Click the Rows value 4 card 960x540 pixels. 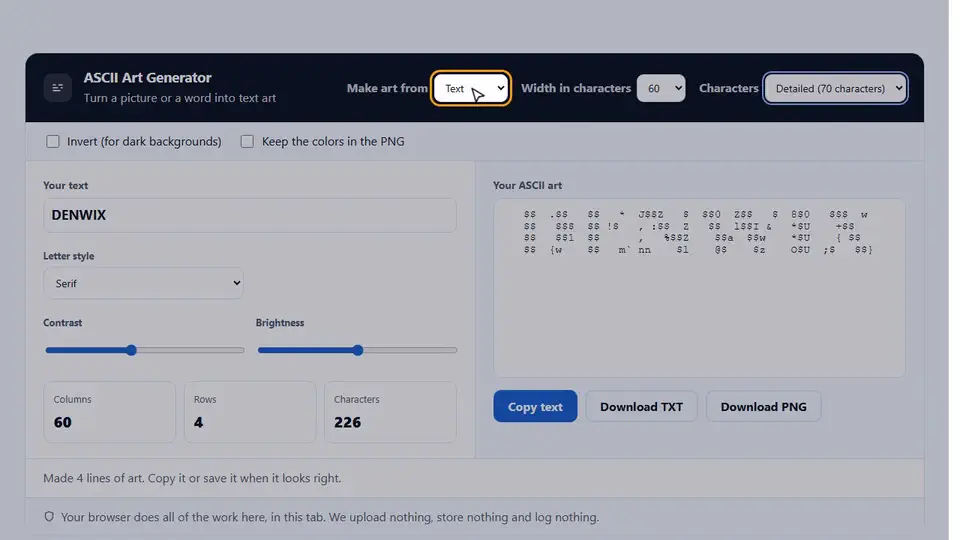click(x=250, y=412)
